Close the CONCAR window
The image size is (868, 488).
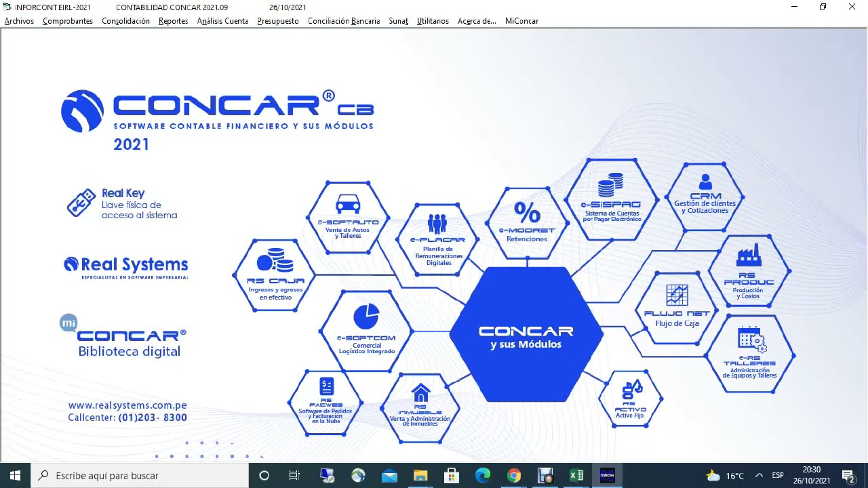(852, 7)
